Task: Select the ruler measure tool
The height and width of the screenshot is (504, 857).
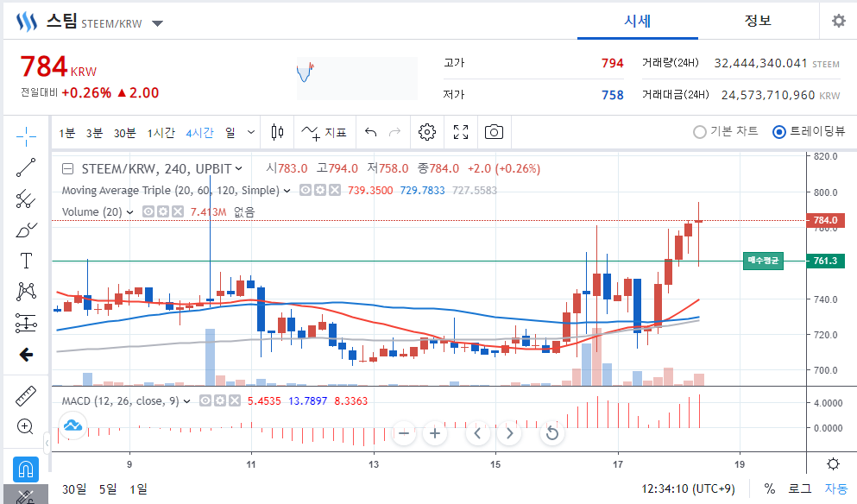Action: [26, 396]
